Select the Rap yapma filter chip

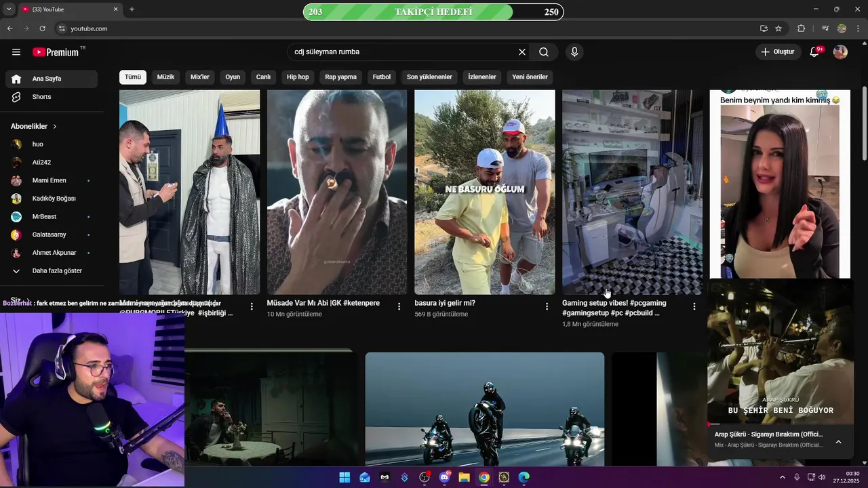(x=340, y=77)
